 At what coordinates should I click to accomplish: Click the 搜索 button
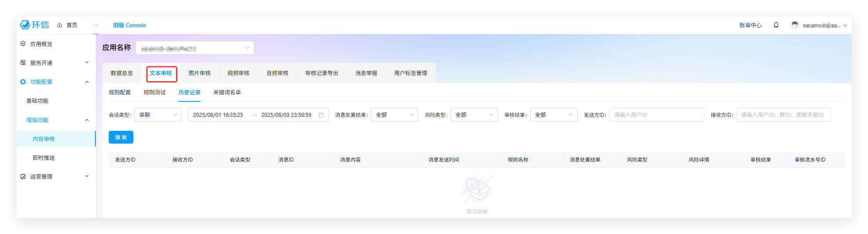click(121, 137)
